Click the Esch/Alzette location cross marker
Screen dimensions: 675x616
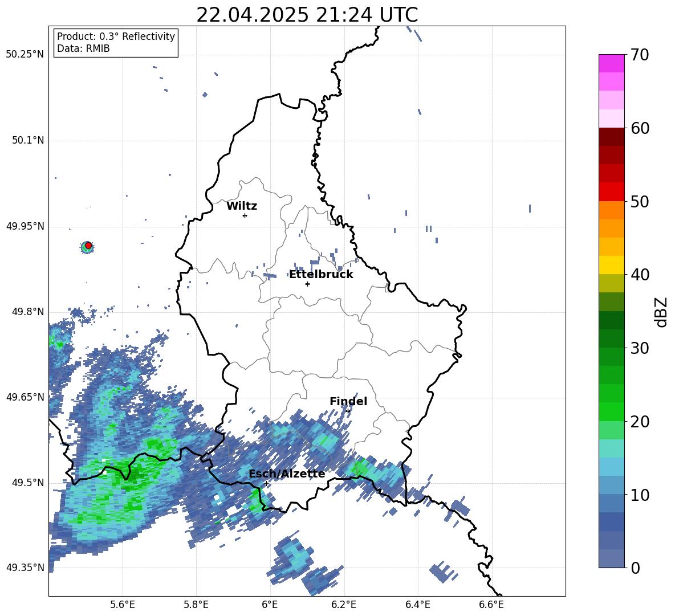(266, 483)
